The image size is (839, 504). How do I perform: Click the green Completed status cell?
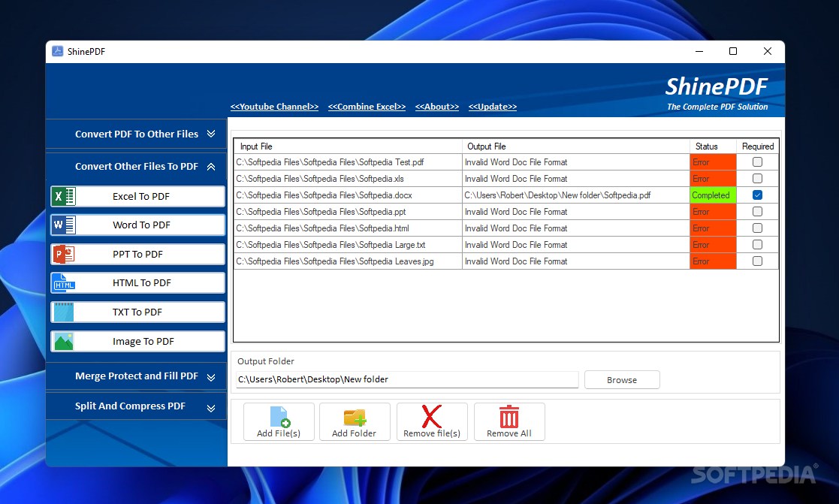(x=713, y=195)
